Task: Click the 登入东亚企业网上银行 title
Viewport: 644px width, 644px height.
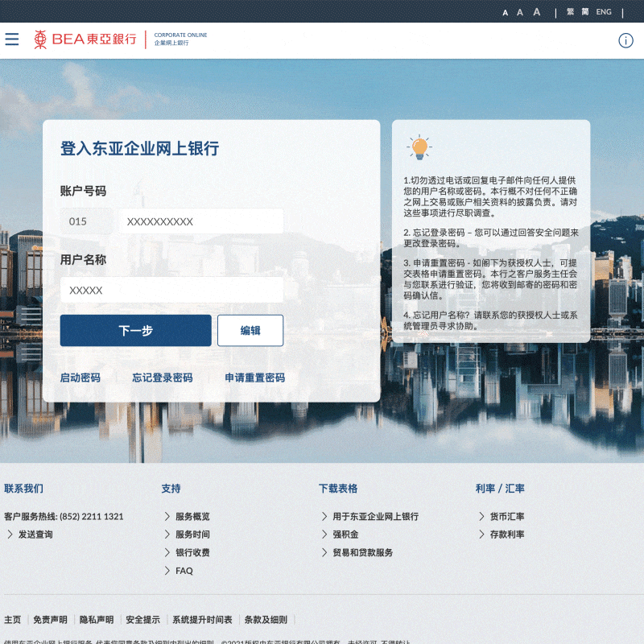Action: pyautogui.click(x=139, y=148)
